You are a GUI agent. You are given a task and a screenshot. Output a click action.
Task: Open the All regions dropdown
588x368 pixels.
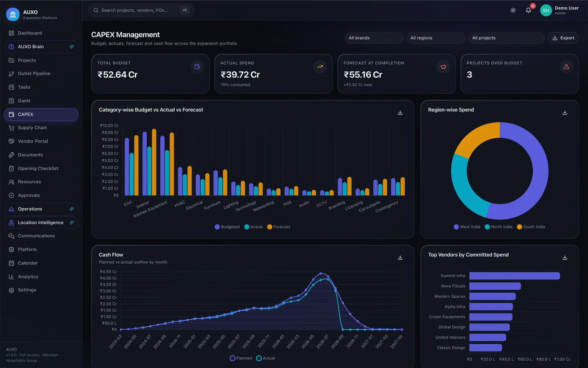tap(435, 38)
